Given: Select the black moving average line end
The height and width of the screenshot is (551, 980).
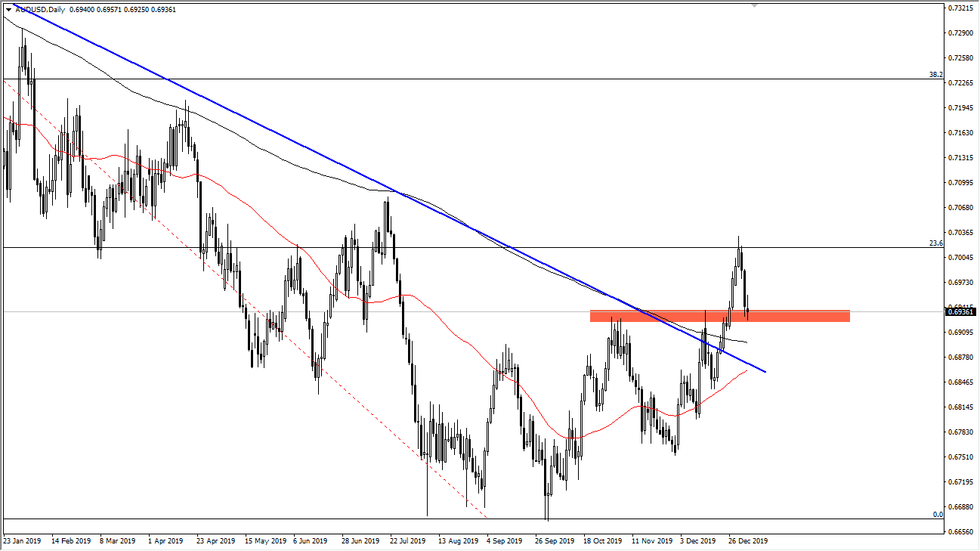Looking at the screenshot, I should tap(745, 342).
